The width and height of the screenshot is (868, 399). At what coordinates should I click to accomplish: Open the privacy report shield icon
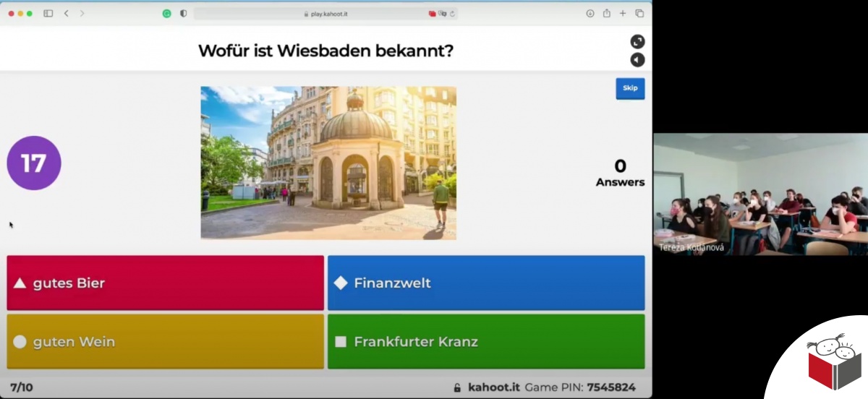coord(183,13)
